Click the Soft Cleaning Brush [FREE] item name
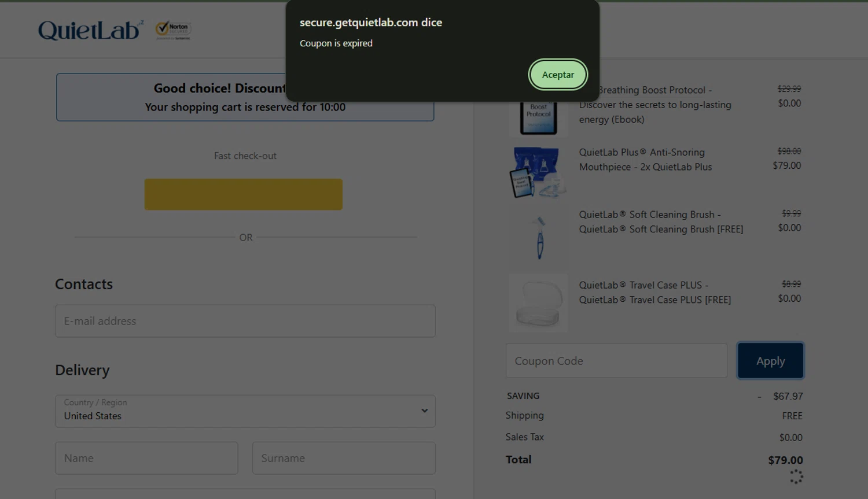The width and height of the screenshot is (868, 499). (661, 222)
